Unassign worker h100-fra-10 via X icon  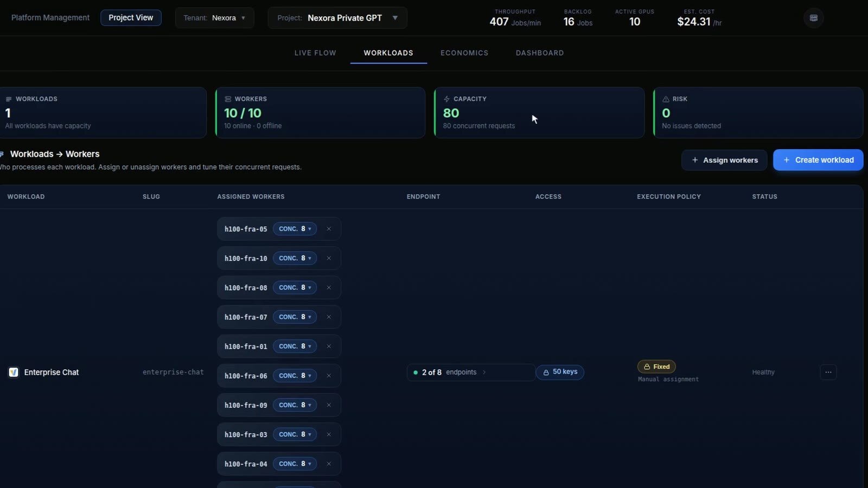coord(329,258)
